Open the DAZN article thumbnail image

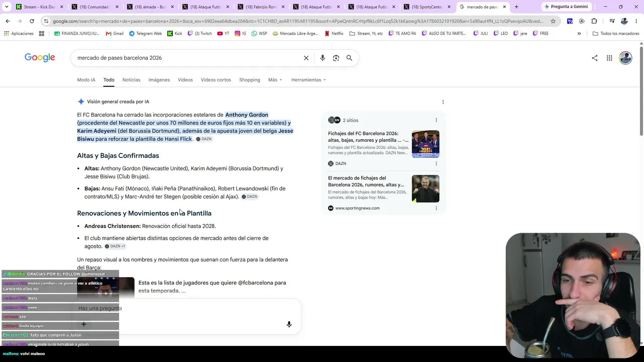pos(426,144)
